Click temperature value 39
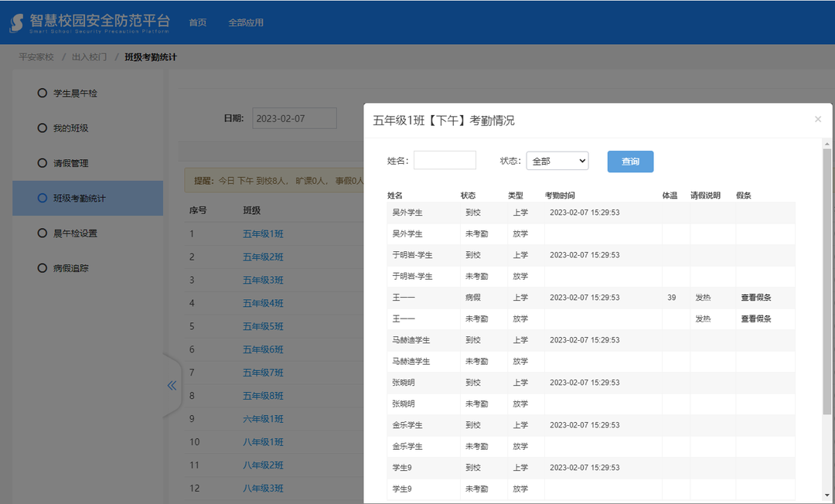Screen dimensions: 835x504 (x=672, y=298)
